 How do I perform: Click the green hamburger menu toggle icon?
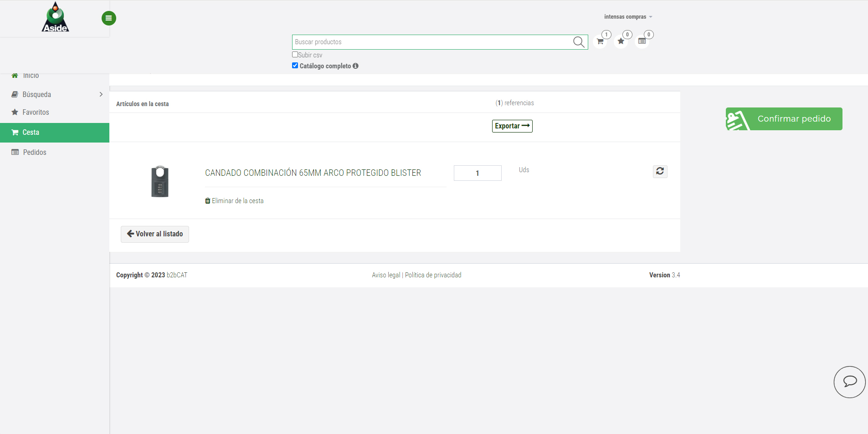tap(108, 18)
